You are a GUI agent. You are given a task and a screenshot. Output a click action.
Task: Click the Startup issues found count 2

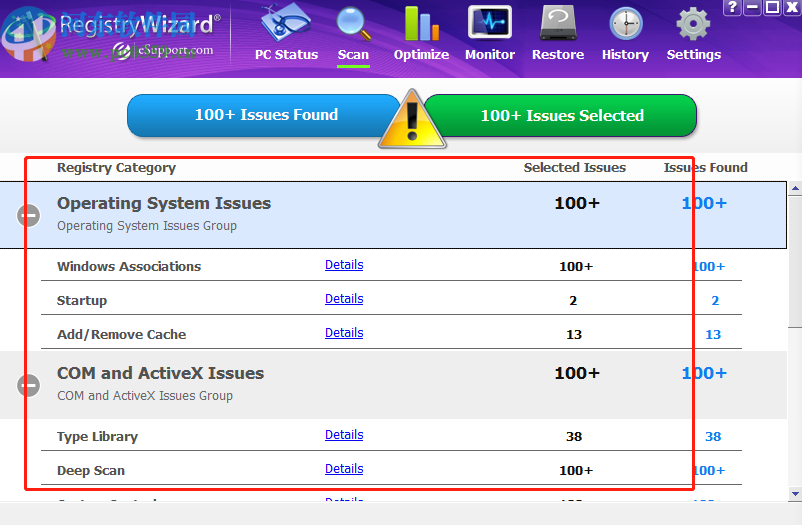pos(714,301)
